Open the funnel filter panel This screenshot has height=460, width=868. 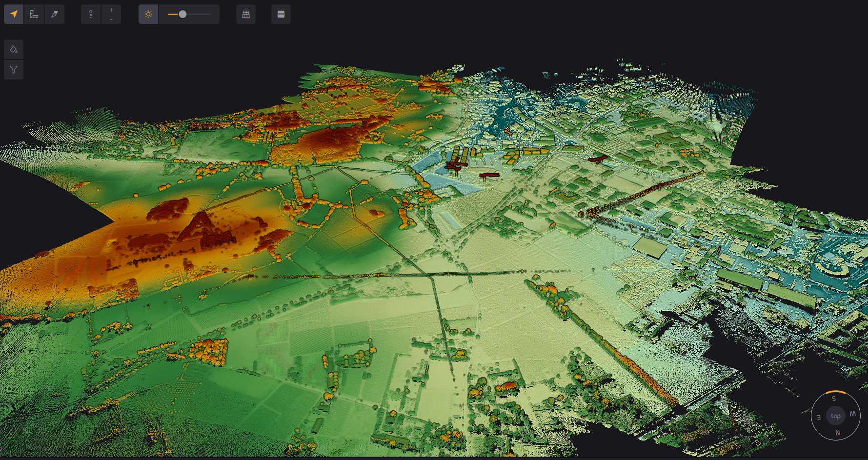tap(14, 69)
